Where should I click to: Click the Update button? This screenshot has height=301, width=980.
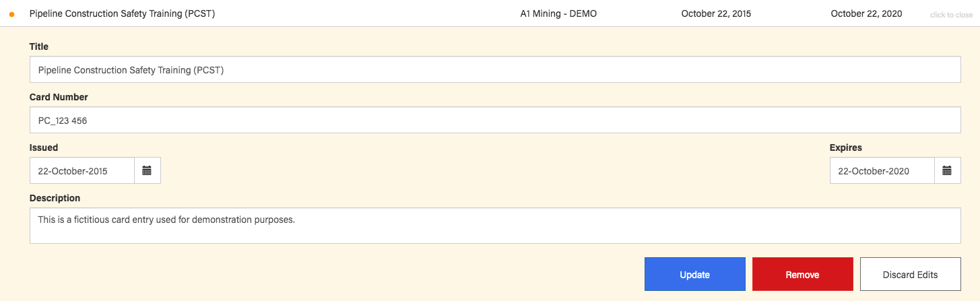click(694, 274)
